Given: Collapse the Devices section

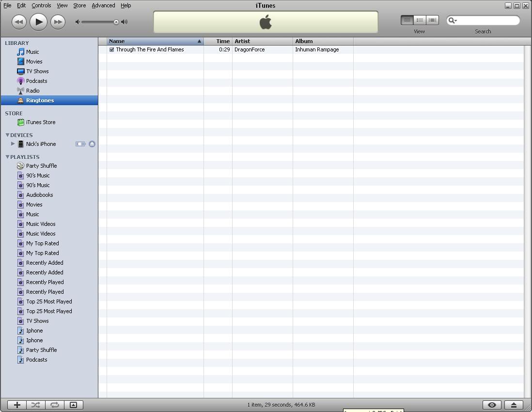Looking at the screenshot, I should point(7,135).
